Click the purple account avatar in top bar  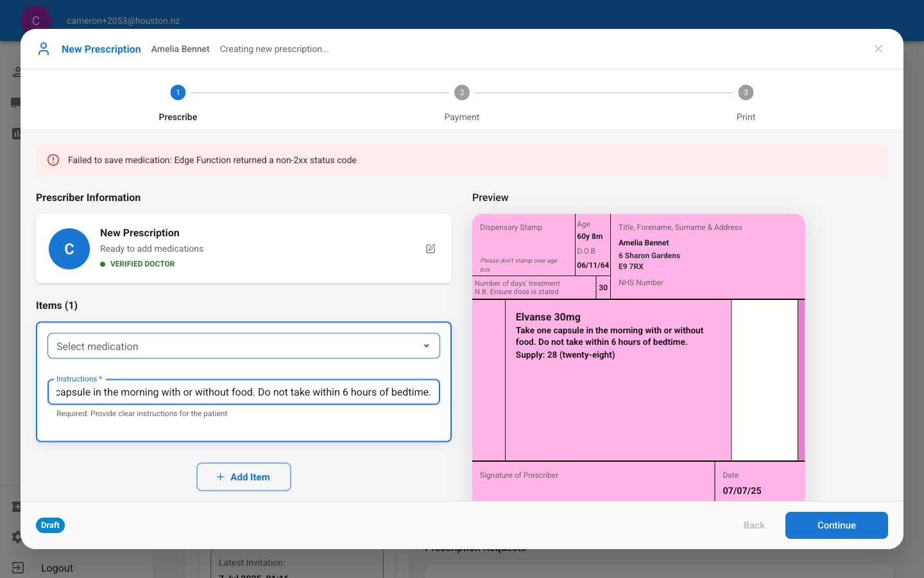coord(36,21)
